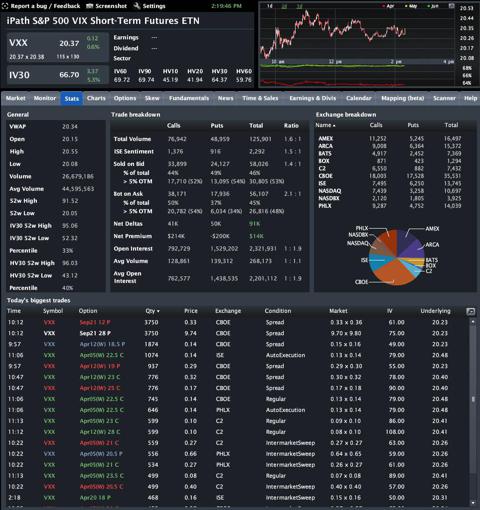Click the trades list scroll-down arrow

click(473, 502)
